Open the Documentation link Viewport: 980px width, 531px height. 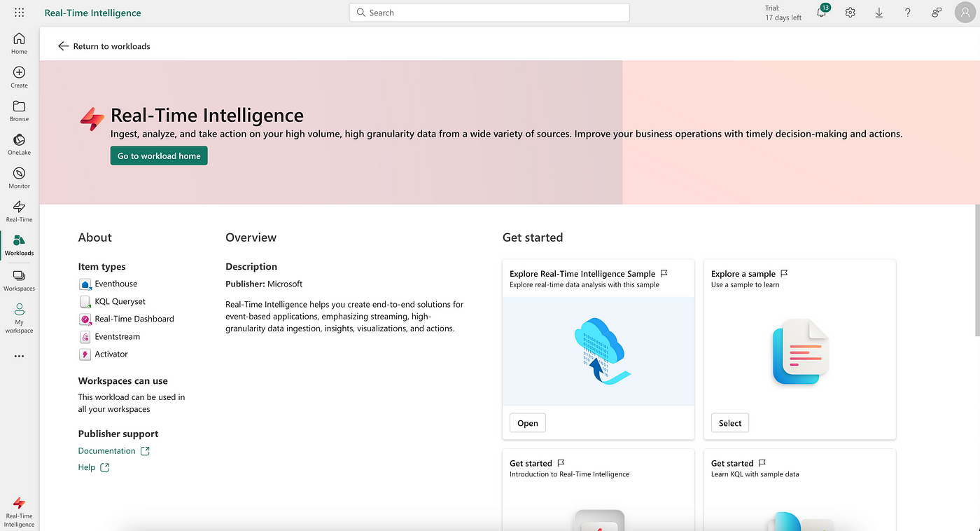[x=114, y=451]
